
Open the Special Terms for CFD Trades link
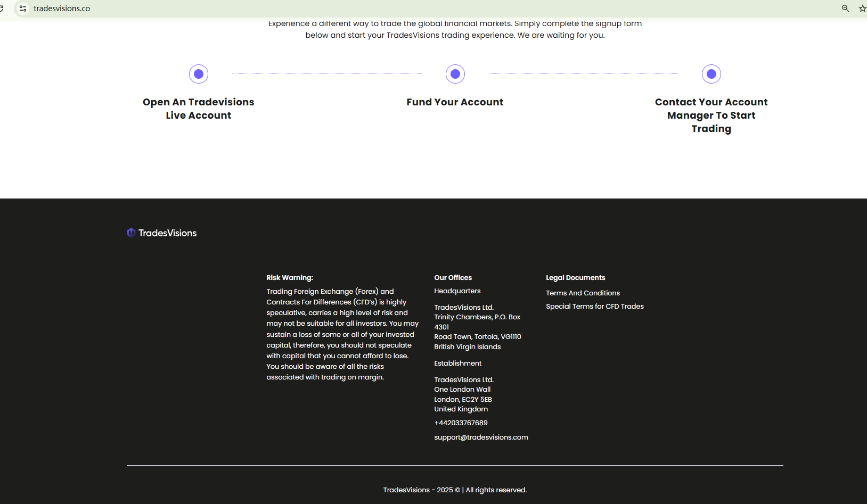pos(595,307)
